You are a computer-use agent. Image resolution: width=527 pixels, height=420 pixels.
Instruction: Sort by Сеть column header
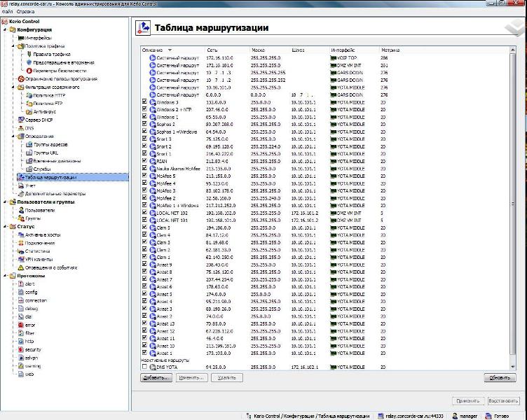(227, 50)
